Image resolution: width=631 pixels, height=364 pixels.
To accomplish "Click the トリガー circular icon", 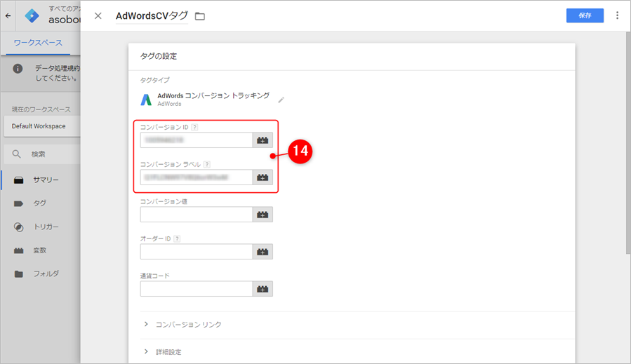I will click(18, 227).
